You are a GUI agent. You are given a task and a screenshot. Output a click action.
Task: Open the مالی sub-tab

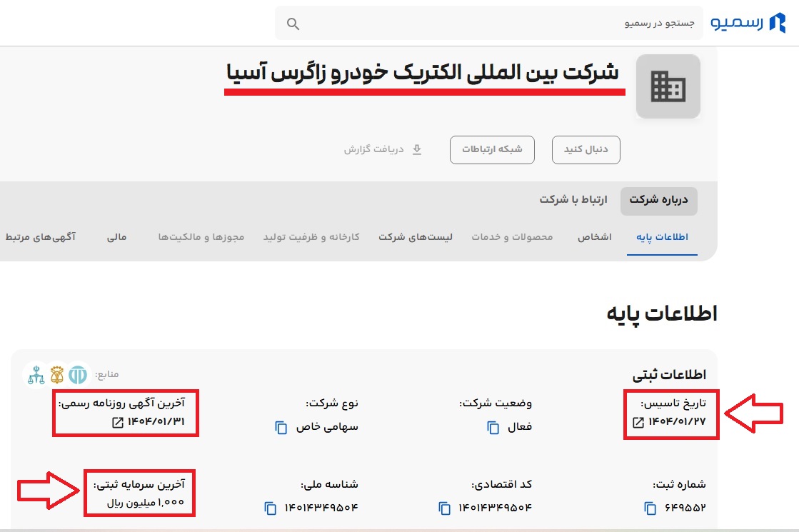116,238
